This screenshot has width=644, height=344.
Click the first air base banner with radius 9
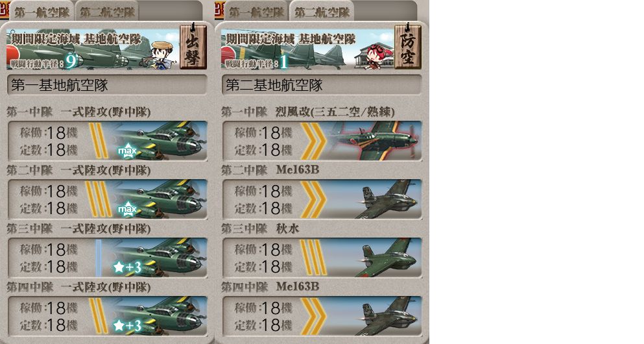click(x=93, y=49)
